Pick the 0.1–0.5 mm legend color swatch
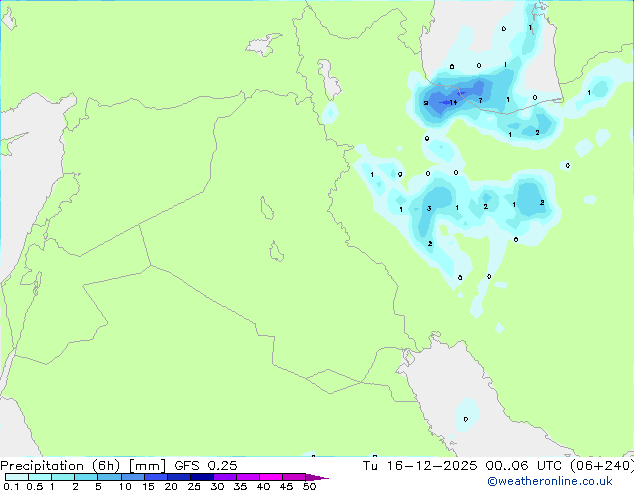The width and height of the screenshot is (634, 490). click(x=17, y=477)
